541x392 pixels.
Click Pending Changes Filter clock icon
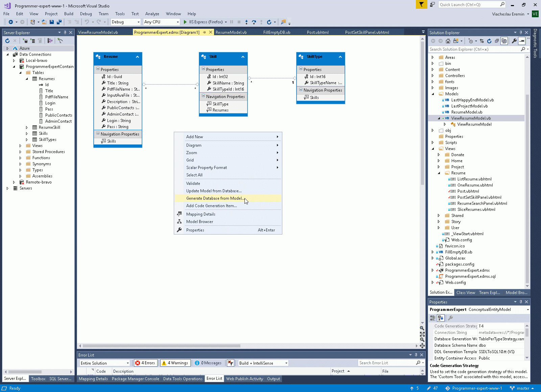471,41
